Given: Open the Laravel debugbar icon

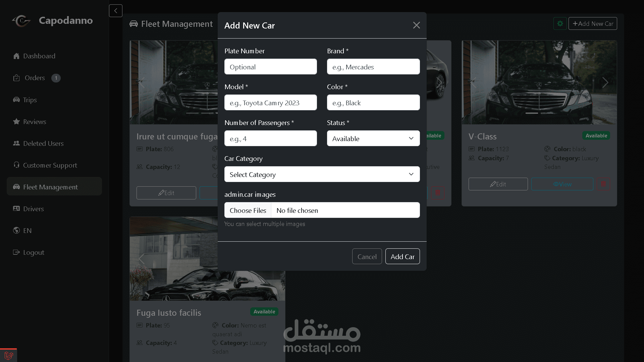Looking at the screenshot, I should pos(8,355).
